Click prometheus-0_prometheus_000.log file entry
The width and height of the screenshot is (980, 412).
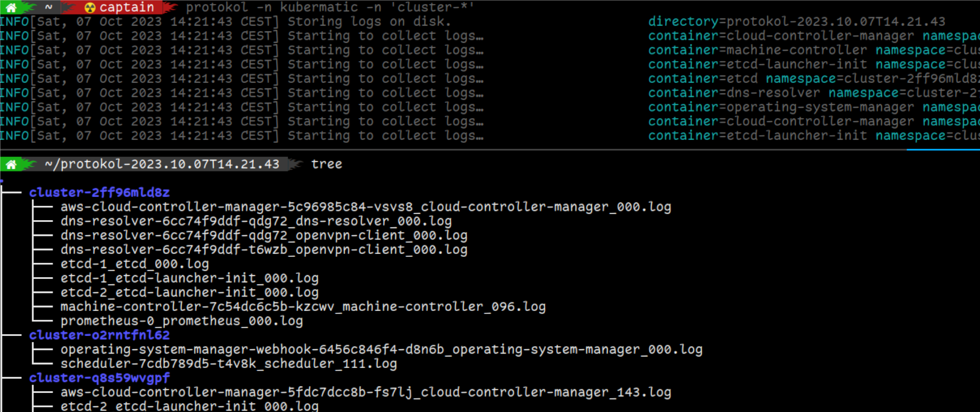click(182, 321)
